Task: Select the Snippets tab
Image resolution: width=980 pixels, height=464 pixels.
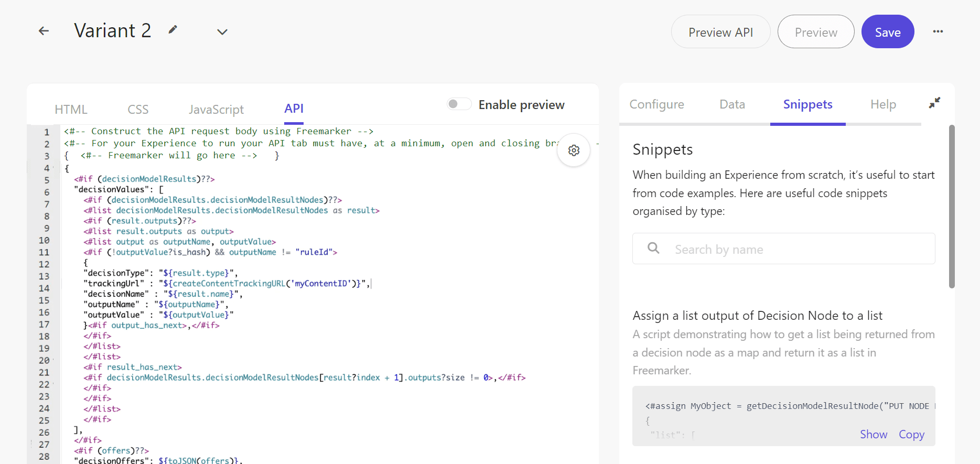Action: pos(807,104)
